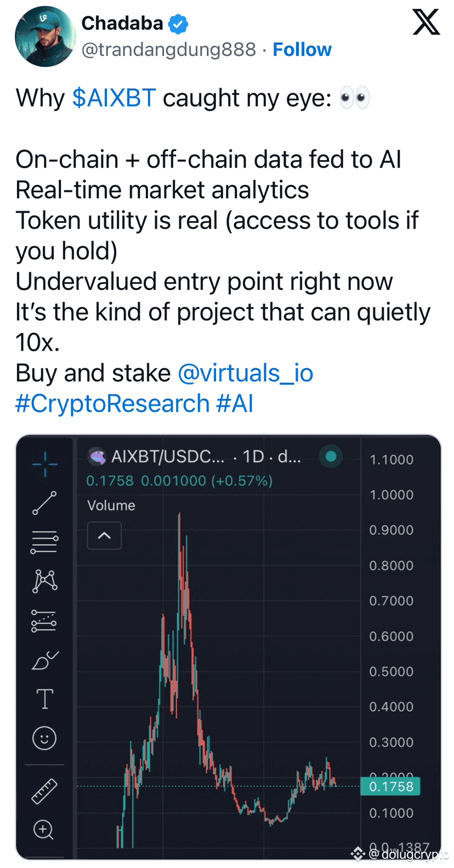Open the 1D interval selector
Screen dimensions: 454x868
coord(253,456)
